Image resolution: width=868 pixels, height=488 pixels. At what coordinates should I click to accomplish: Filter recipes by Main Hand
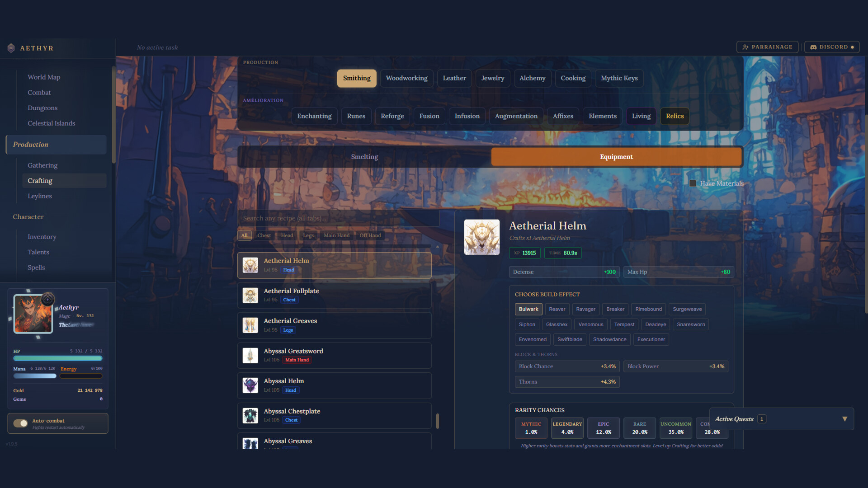coord(336,235)
